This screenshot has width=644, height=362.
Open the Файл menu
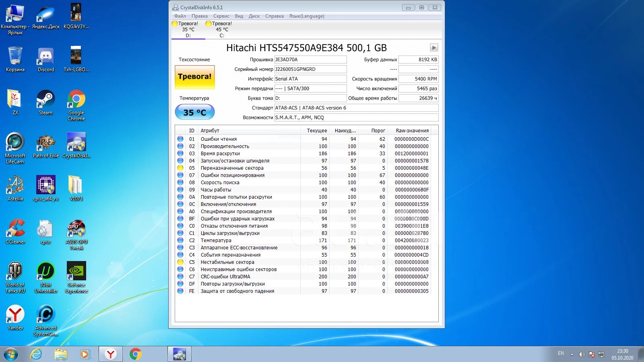(180, 16)
